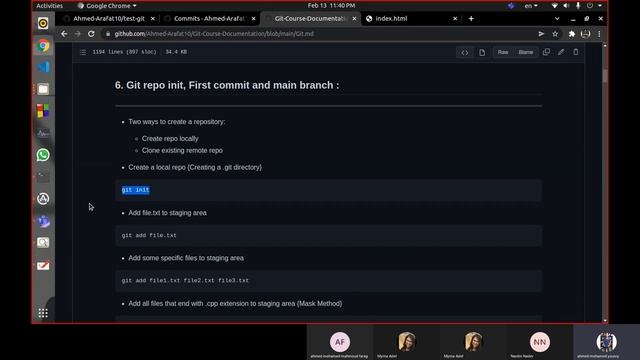
Task: Click the page vertical scrollbar thumb
Action: click(x=605, y=76)
